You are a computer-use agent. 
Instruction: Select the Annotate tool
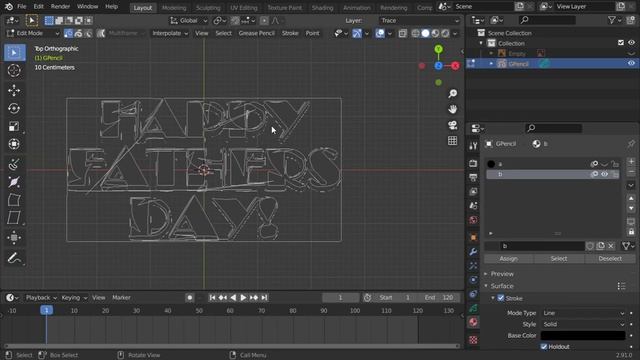point(14,258)
